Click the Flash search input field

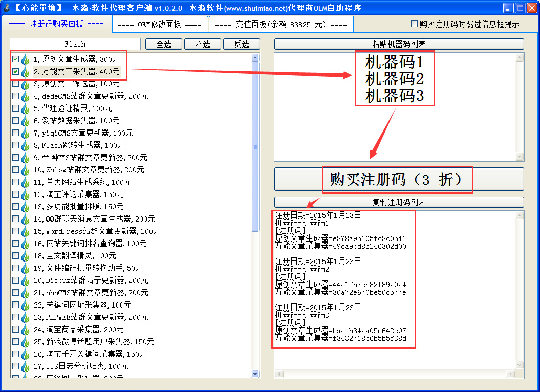(75, 44)
